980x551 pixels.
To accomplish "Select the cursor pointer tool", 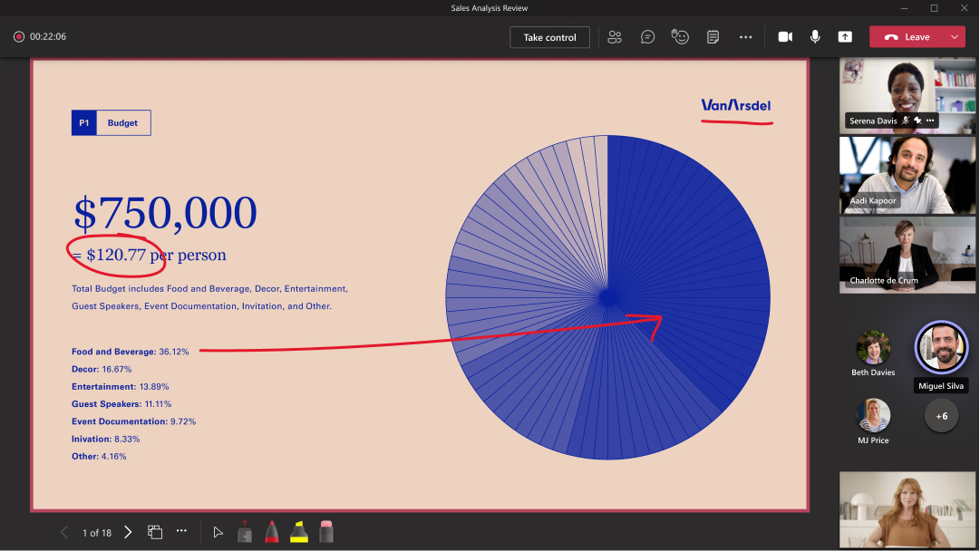I will [x=218, y=532].
